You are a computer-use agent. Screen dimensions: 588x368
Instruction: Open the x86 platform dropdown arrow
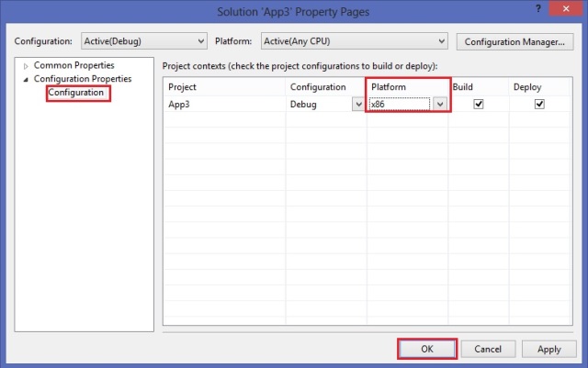pos(440,104)
